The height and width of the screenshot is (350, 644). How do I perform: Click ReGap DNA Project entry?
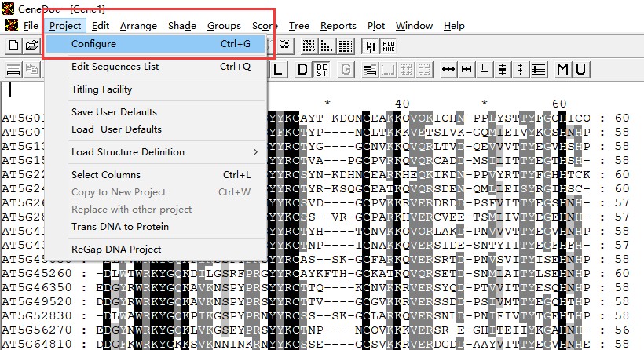(x=115, y=250)
